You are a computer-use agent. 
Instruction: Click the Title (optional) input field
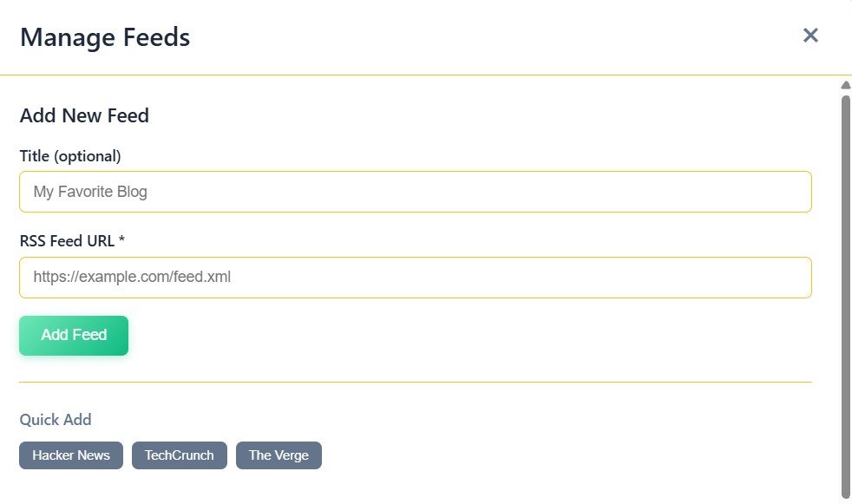click(415, 192)
